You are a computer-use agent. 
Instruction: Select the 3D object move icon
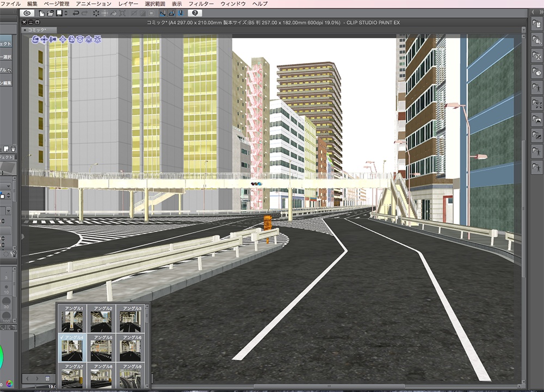pyautogui.click(x=62, y=40)
